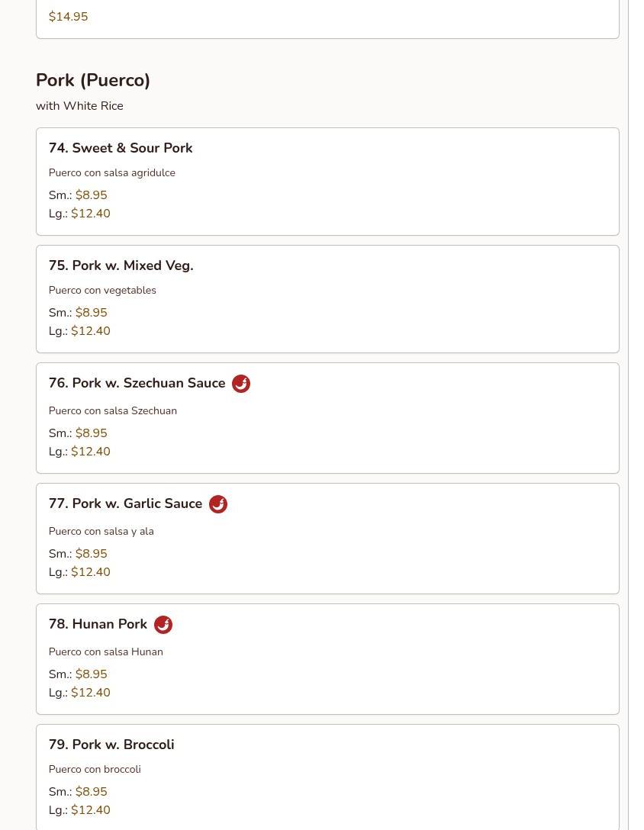Select the small price for Pork w. Garlic Sauce
This screenshot has height=830, width=644.
coord(91,554)
